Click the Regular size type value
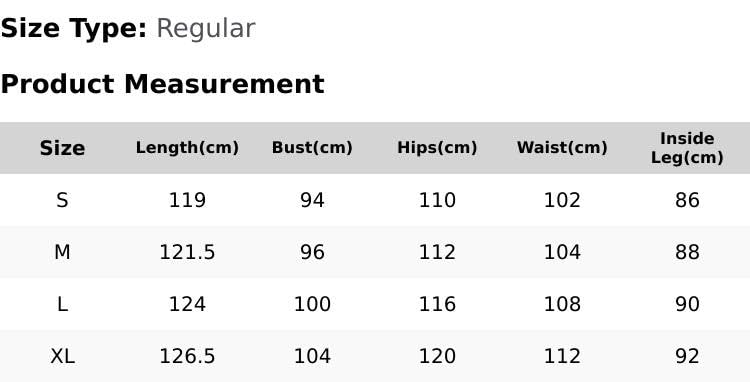Viewport: 750px width, 382px height. [x=206, y=29]
